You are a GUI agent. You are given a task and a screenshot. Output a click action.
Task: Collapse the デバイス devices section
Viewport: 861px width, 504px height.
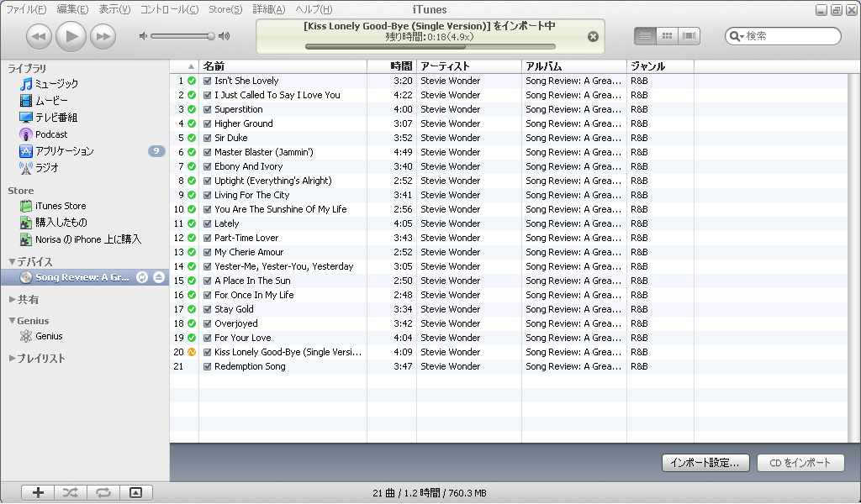pos(12,261)
